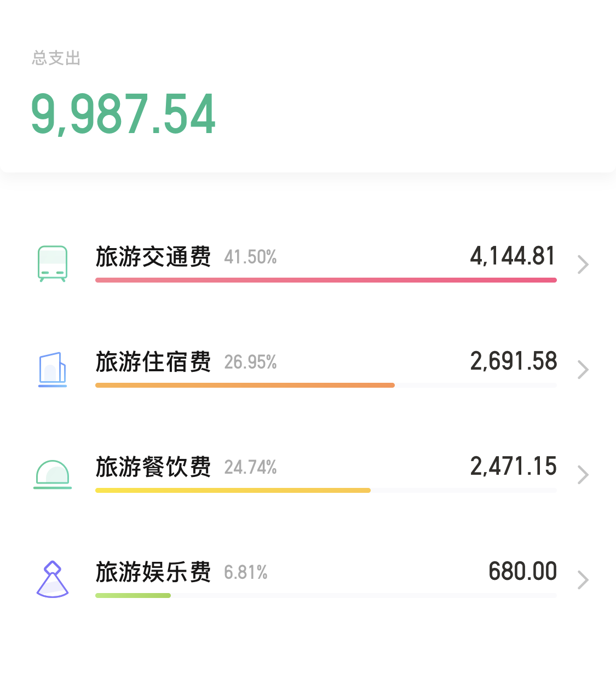Select the 旅游娱乐费 category label
Image resolution: width=616 pixels, height=696 pixels.
coord(153,572)
